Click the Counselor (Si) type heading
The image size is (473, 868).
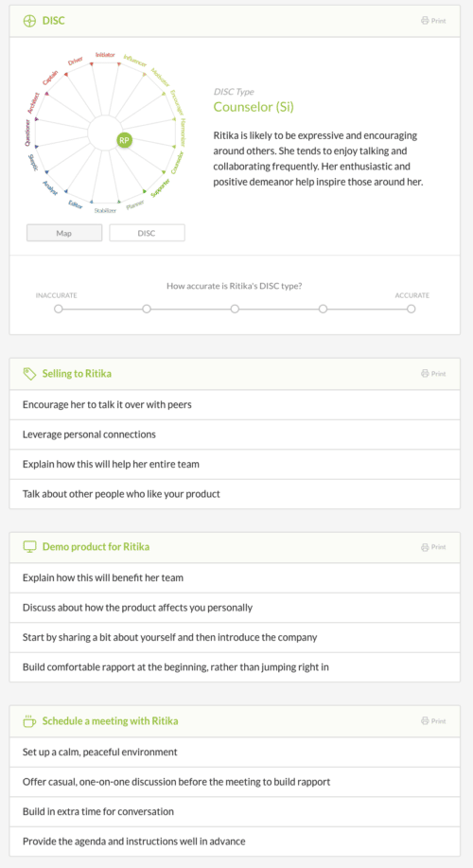point(254,107)
